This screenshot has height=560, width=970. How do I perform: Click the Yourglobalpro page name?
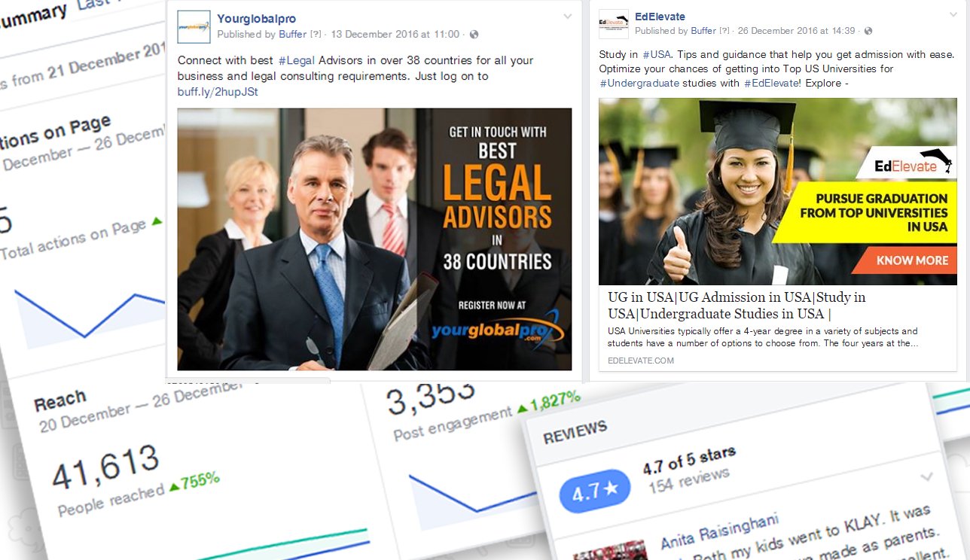[255, 19]
